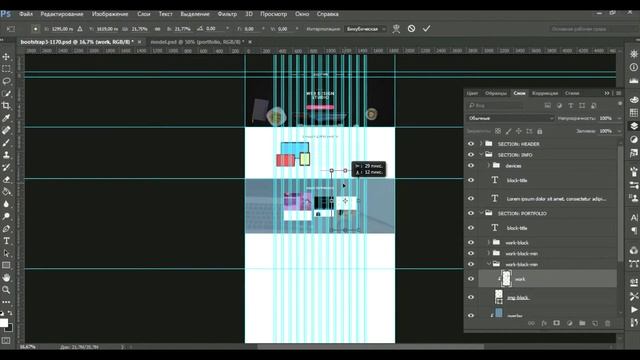640x360 pixels.
Task: Click the lock all padlock icon
Action: [x=540, y=131]
